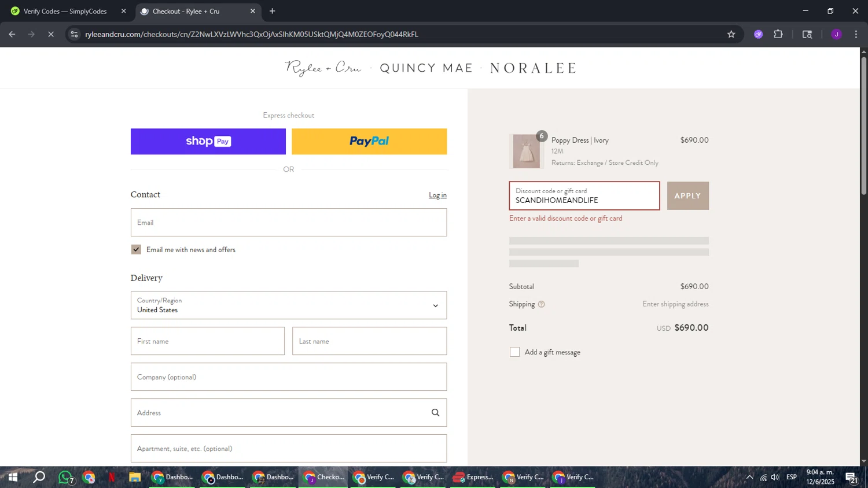Open the purple SimplyCodes extension icon
The image size is (868, 488).
(758, 34)
